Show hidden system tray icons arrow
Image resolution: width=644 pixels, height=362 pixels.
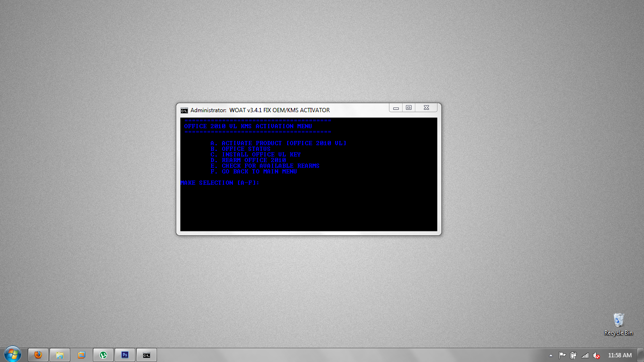tap(551, 355)
